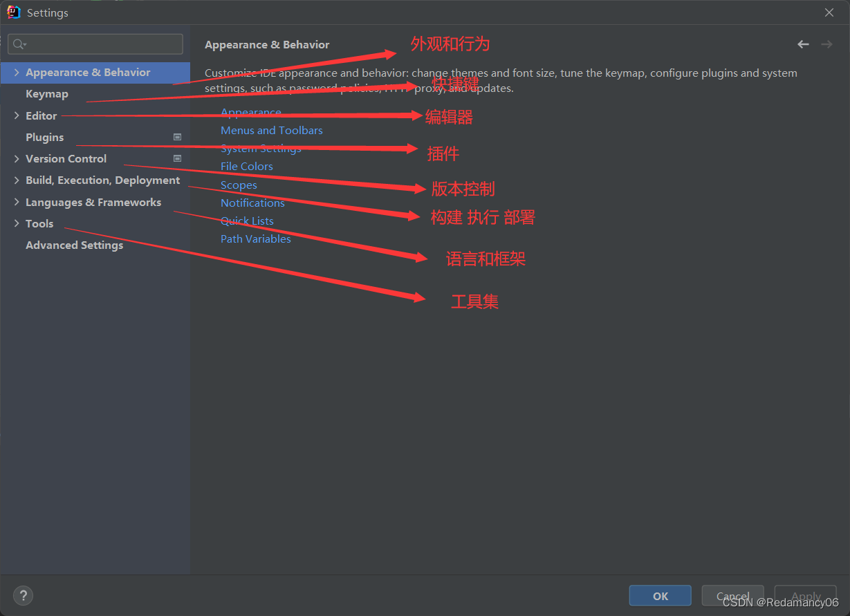Open help via question mark icon
The height and width of the screenshot is (616, 850).
[x=23, y=595]
